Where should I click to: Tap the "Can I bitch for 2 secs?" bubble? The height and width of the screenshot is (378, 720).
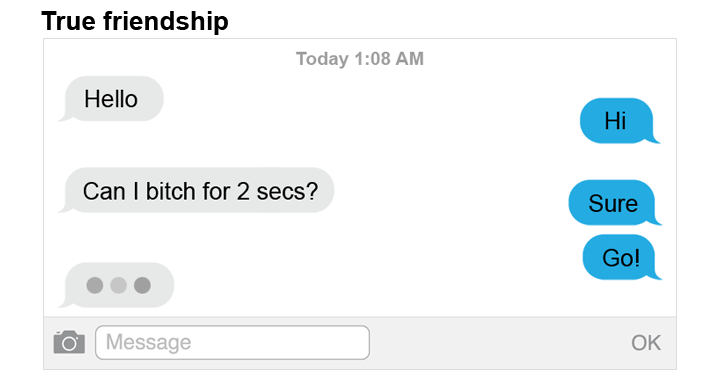(x=197, y=190)
